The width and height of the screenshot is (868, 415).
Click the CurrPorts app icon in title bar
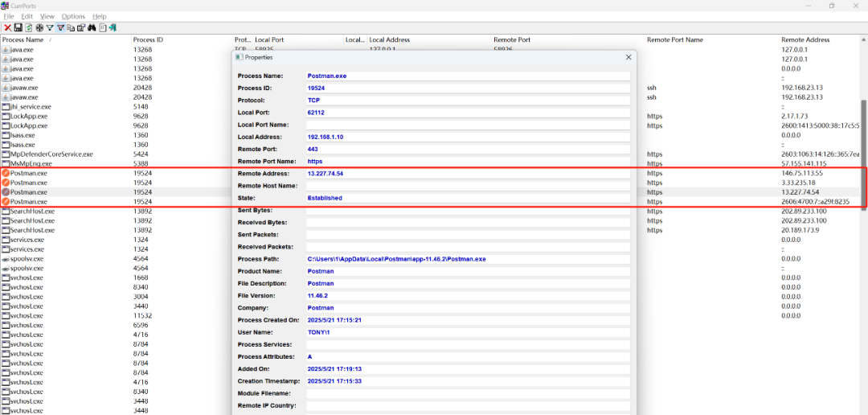(x=5, y=6)
